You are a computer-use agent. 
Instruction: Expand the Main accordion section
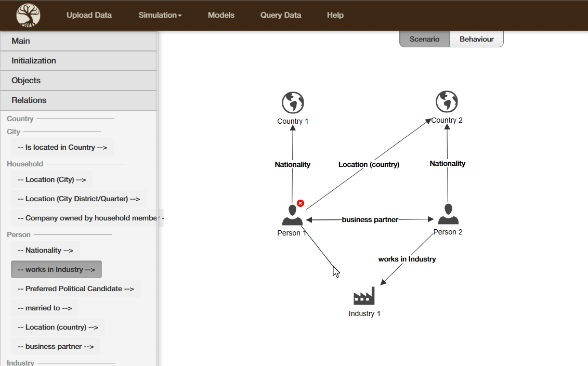79,41
